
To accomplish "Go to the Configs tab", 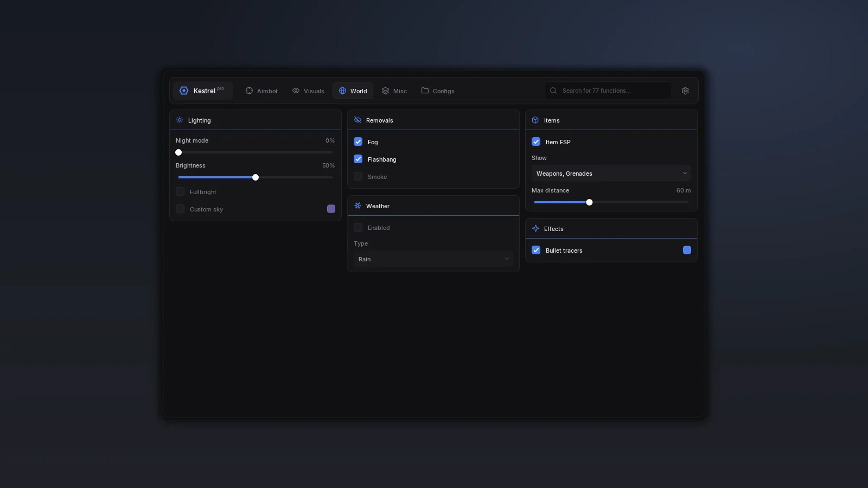I will 438,91.
